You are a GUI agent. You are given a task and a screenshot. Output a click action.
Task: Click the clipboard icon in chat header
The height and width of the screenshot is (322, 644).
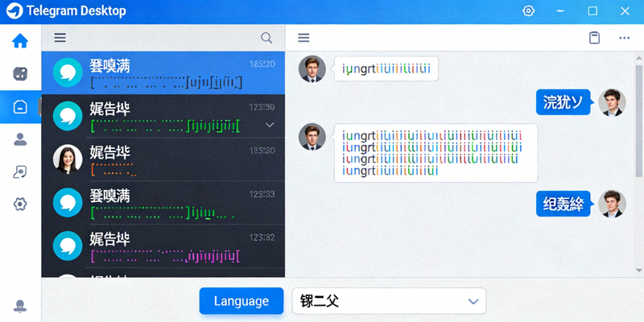coord(594,38)
